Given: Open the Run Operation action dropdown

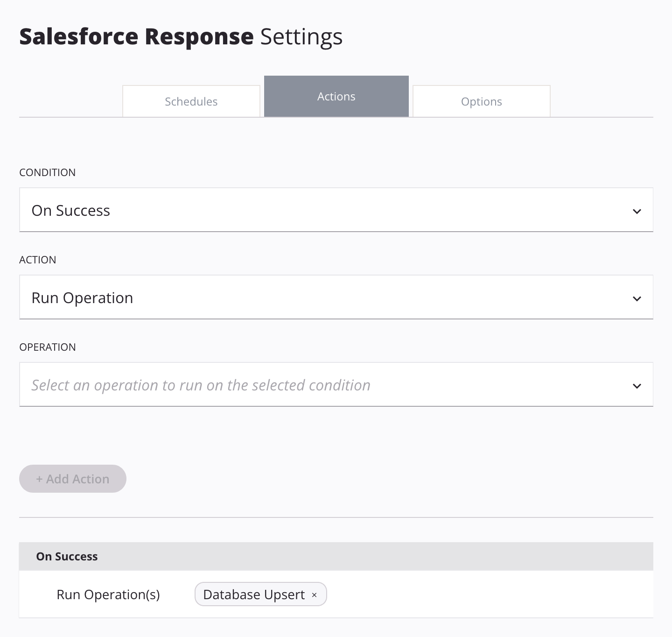Looking at the screenshot, I should tap(327, 297).
